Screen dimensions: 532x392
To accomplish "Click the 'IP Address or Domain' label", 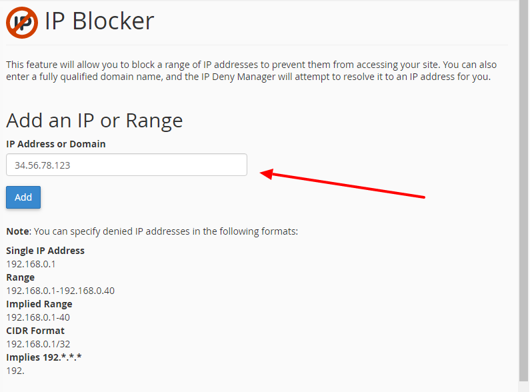I will pyautogui.click(x=56, y=144).
